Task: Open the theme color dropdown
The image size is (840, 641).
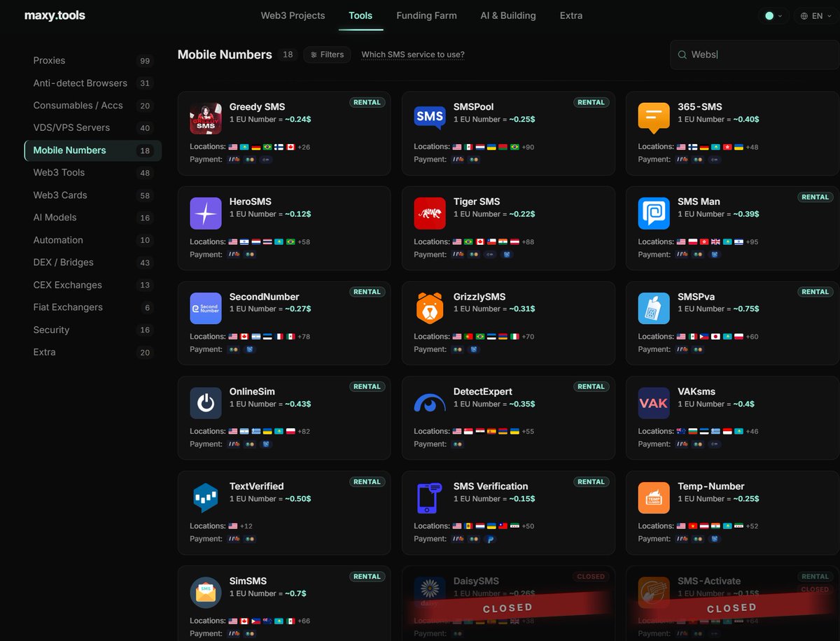Action: (773, 15)
